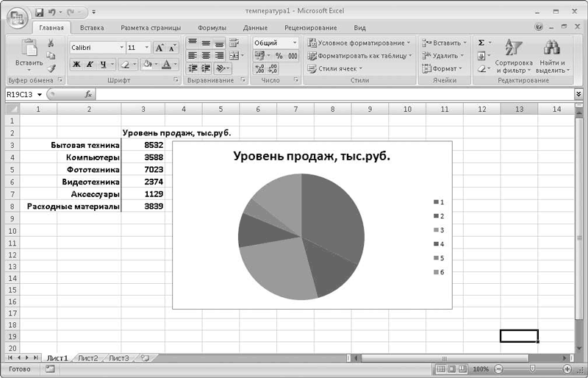Click the Cut scissors icon

pyautogui.click(x=51, y=43)
